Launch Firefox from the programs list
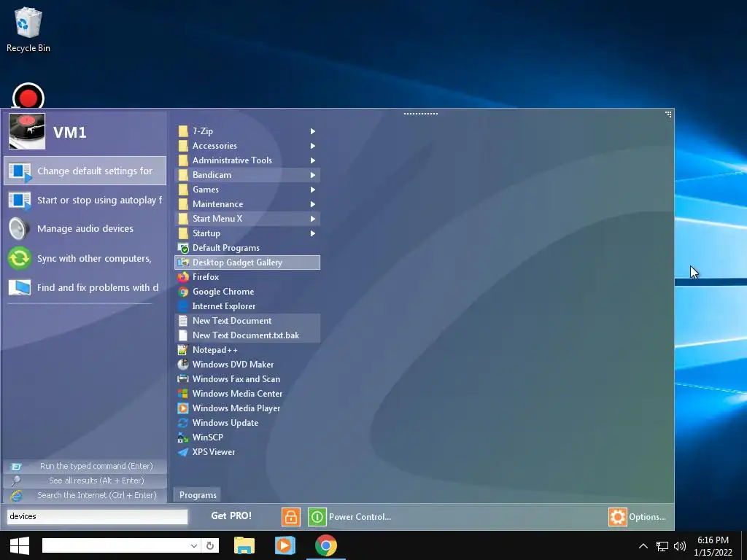The image size is (747, 560). [247, 276]
